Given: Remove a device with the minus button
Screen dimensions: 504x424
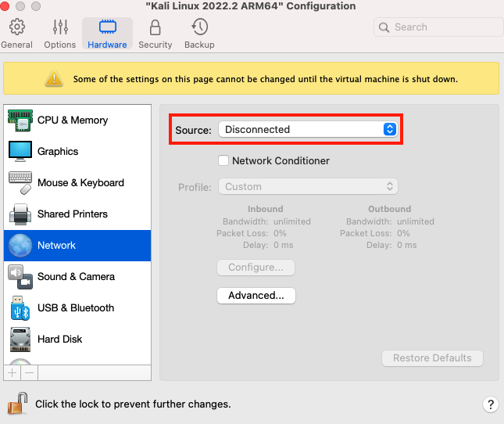Looking at the screenshot, I should point(29,373).
